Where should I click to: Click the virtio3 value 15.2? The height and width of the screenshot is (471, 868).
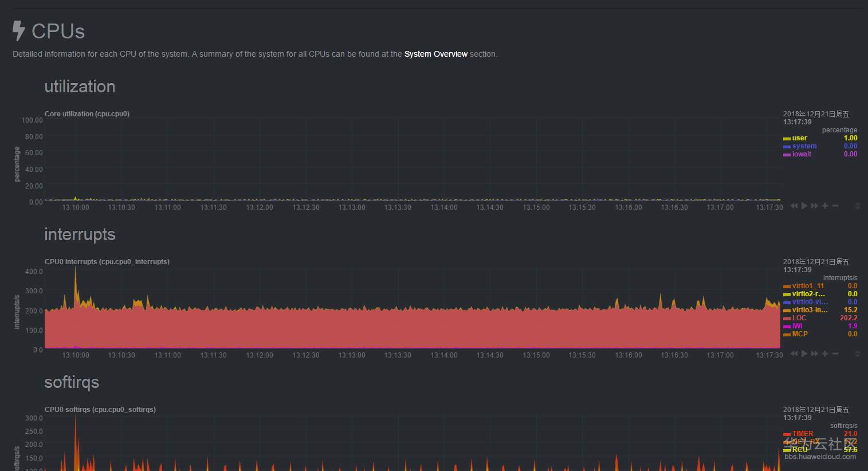point(851,310)
